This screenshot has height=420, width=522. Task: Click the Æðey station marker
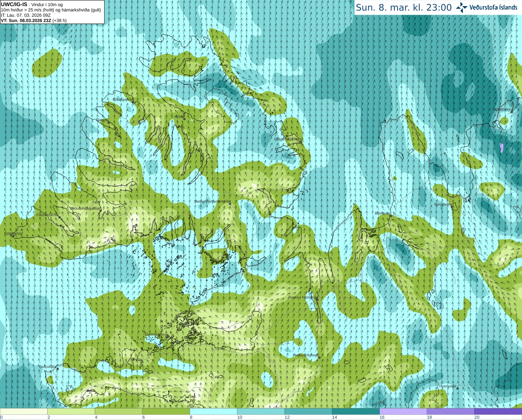point(184,118)
